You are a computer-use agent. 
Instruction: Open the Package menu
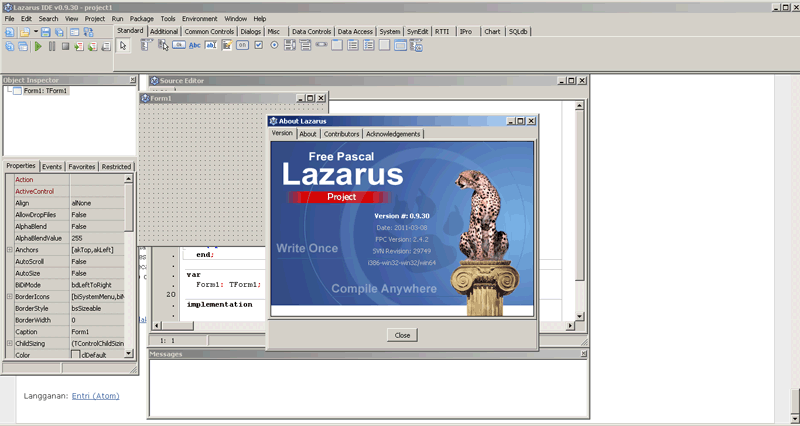[142, 18]
